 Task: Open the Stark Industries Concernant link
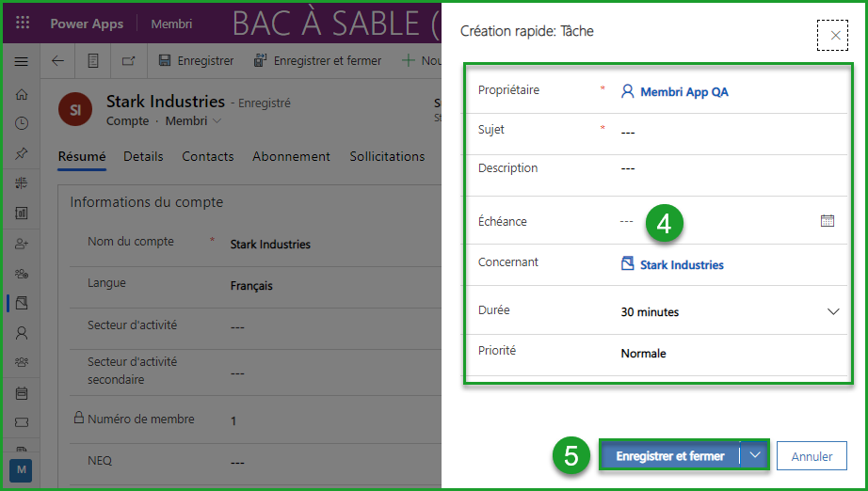tap(681, 265)
